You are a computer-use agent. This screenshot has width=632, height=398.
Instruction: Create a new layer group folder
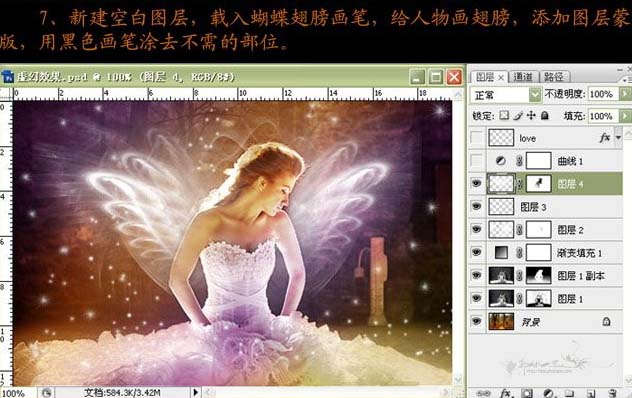pyautogui.click(x=569, y=393)
